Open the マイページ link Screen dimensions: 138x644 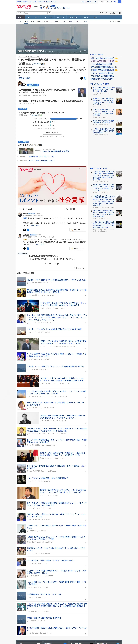pyautogui.click(x=103, y=13)
